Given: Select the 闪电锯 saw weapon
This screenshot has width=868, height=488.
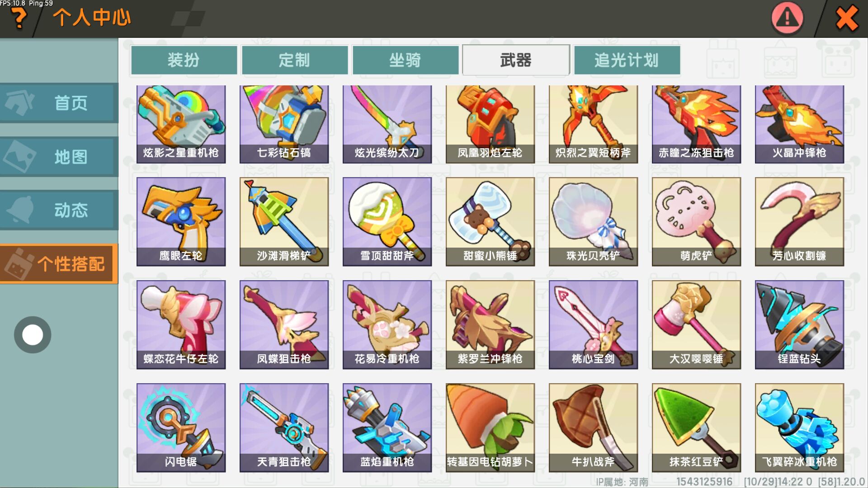Looking at the screenshot, I should coord(181,427).
